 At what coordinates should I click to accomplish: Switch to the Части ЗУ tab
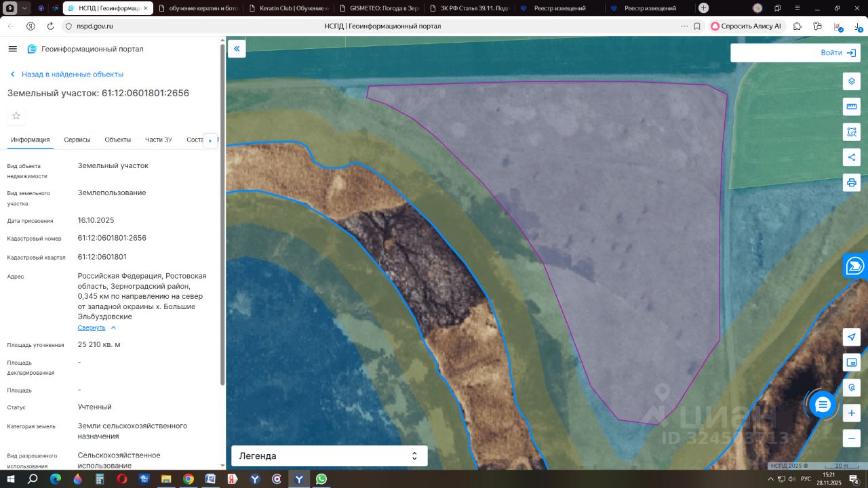click(159, 140)
